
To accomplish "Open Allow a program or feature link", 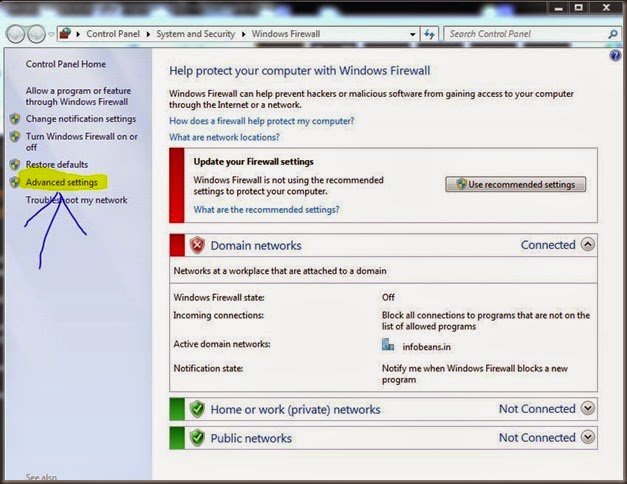I will point(78,96).
